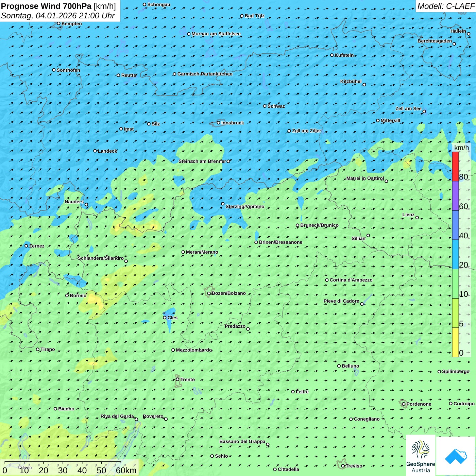Click the 'Berchtesgaden' label
The image size is (476, 476).
tap(435, 41)
